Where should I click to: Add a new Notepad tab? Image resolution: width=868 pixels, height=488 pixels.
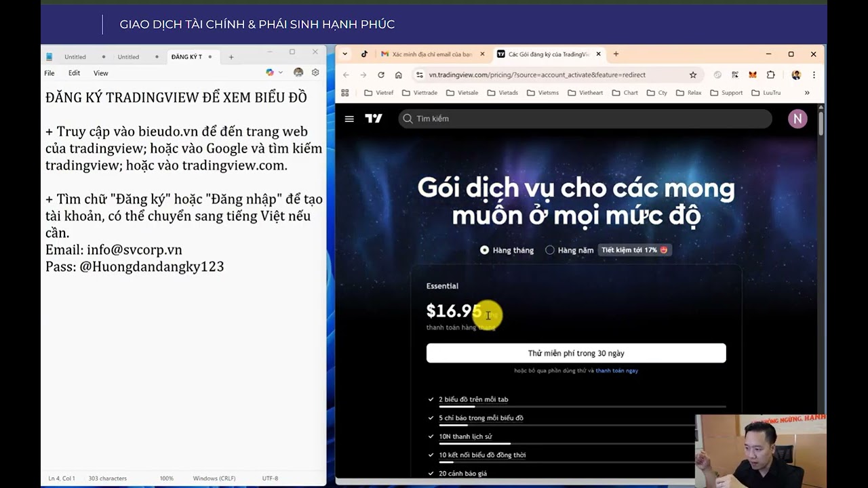[x=231, y=57]
